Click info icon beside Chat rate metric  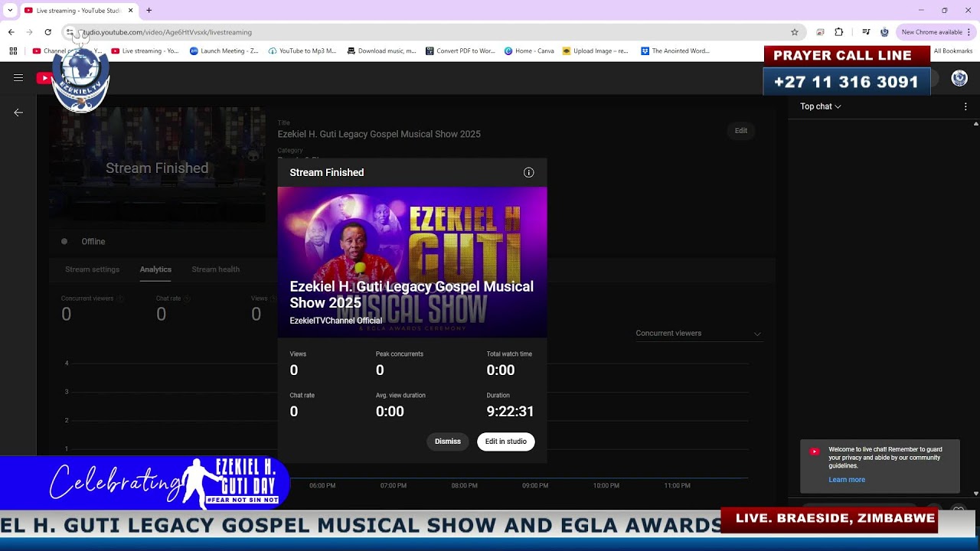[187, 298]
